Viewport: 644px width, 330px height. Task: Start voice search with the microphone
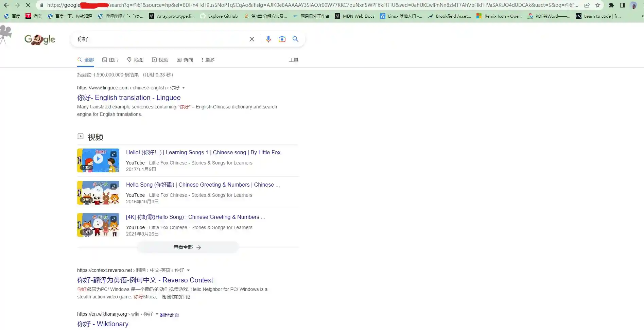pos(268,39)
